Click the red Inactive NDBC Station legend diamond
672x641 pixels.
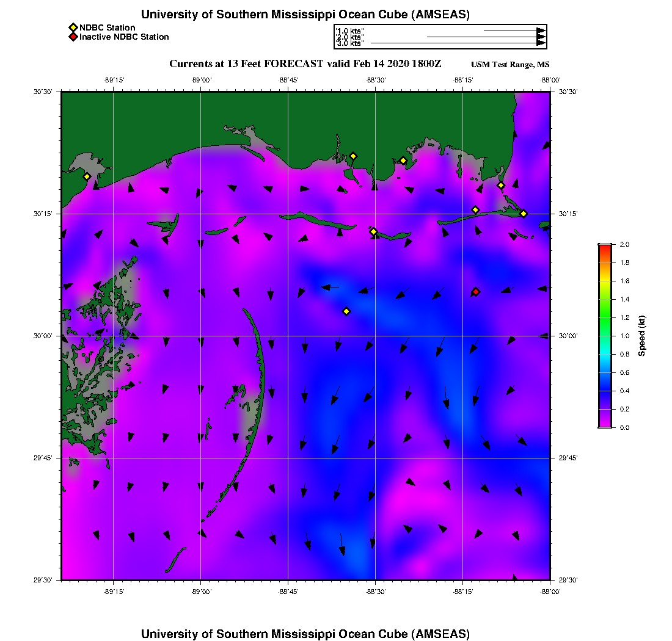[73, 37]
